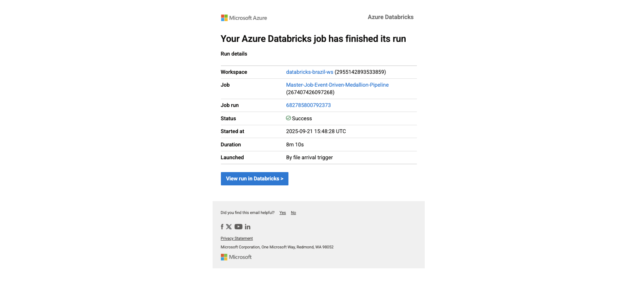644x282 pixels.
Task: Open the Master-Job-Event-Driven-Medallion-Pipeline job link
Action: coord(337,85)
